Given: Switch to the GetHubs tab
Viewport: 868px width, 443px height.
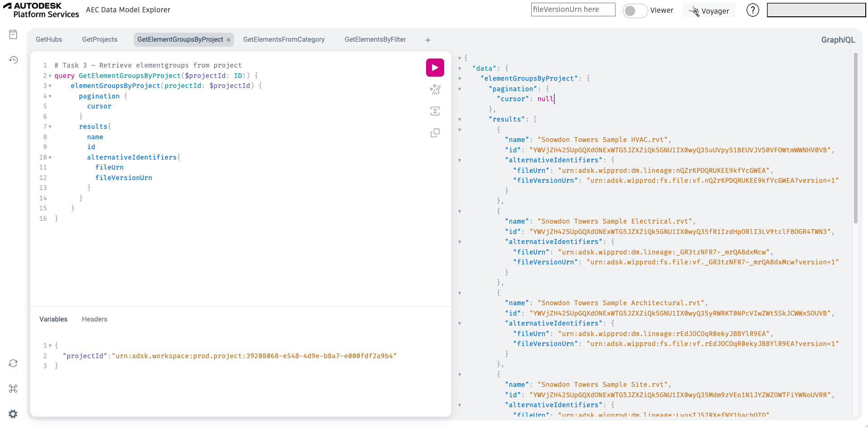Looking at the screenshot, I should [x=49, y=39].
